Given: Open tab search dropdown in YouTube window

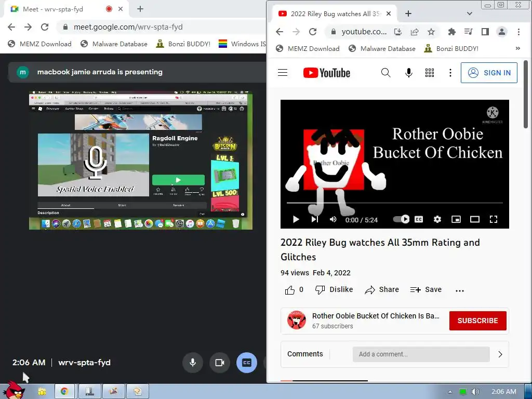Looking at the screenshot, I should (470, 14).
